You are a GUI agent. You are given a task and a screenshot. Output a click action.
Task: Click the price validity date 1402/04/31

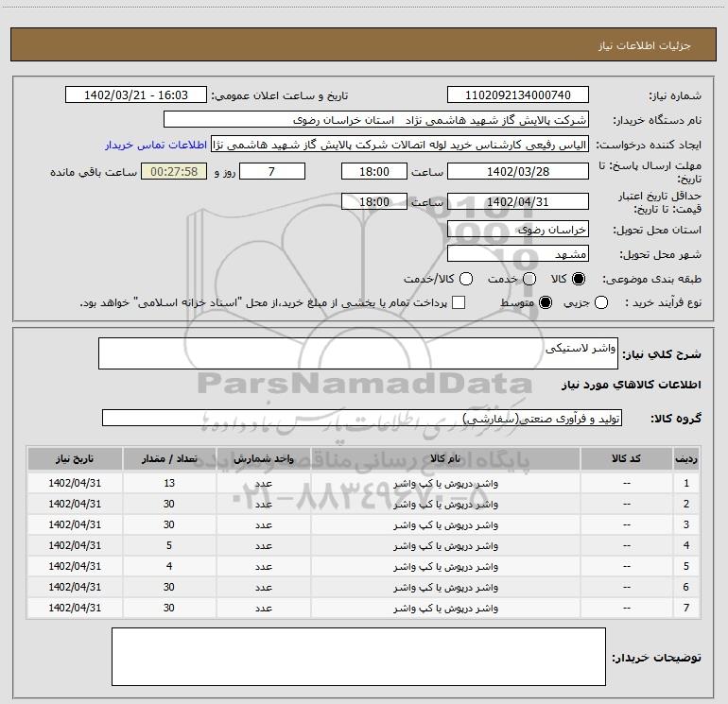pos(518,201)
